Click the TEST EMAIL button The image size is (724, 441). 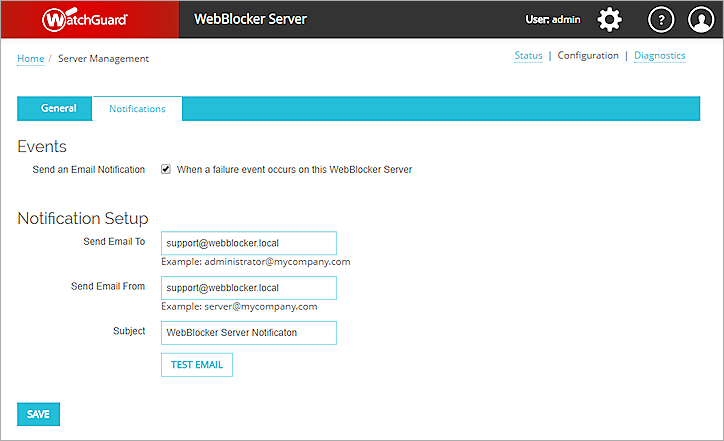[x=197, y=365]
